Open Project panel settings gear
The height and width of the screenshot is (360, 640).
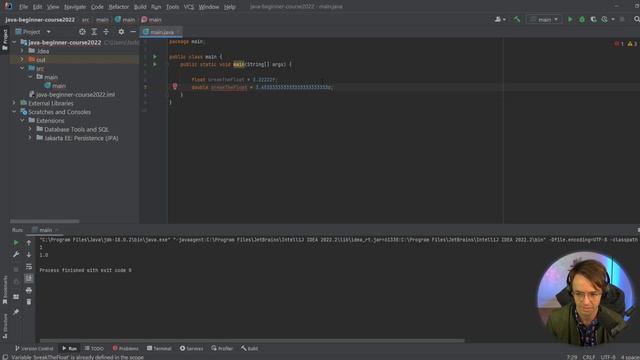[121, 31]
